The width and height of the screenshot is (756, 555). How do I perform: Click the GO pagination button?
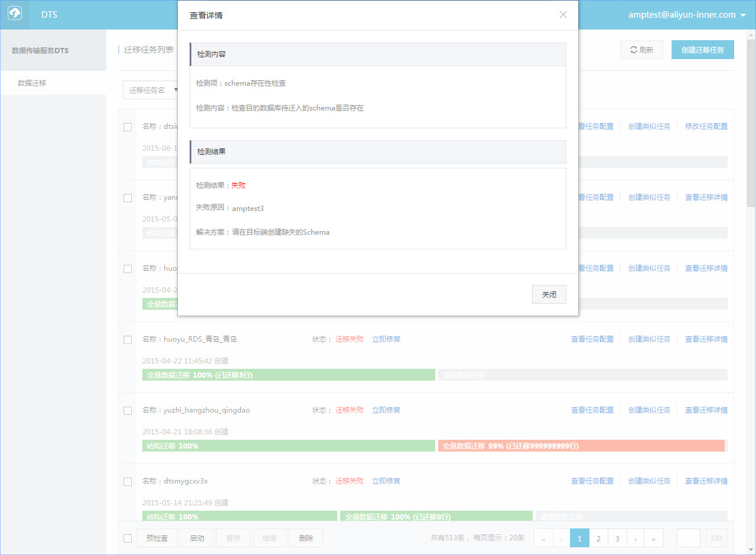pos(717,538)
